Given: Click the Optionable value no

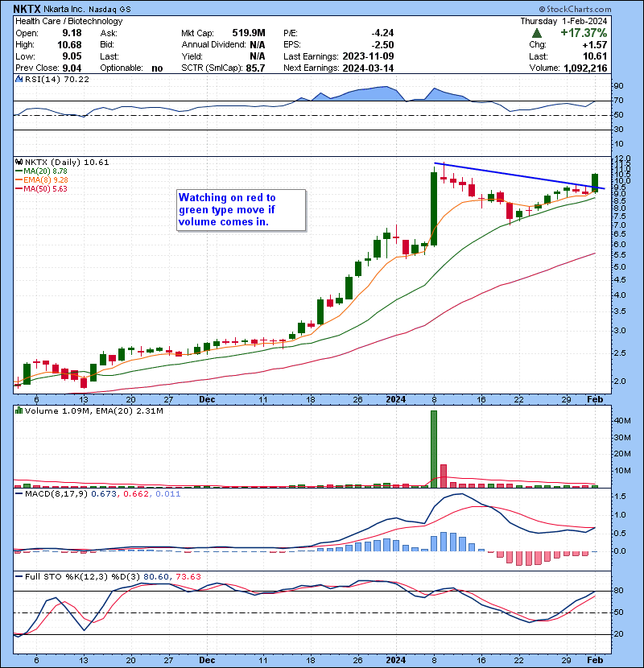Looking at the screenshot, I should pyautogui.click(x=157, y=68).
